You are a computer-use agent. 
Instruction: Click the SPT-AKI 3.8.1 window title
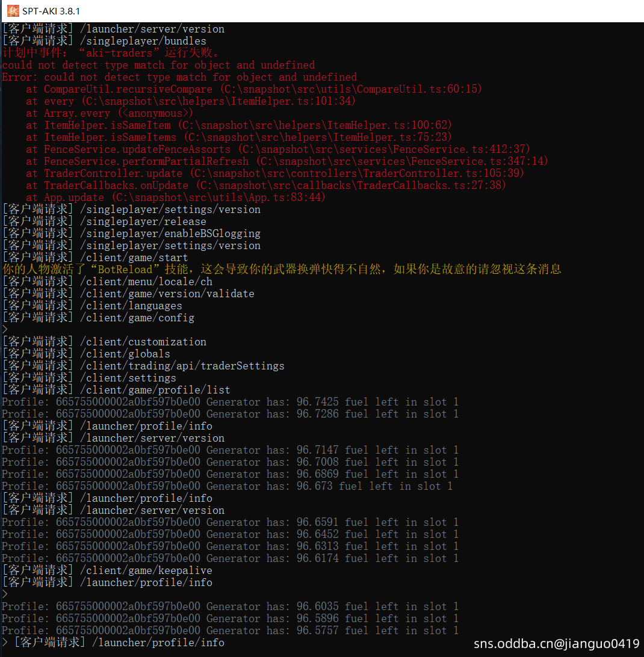coord(51,11)
